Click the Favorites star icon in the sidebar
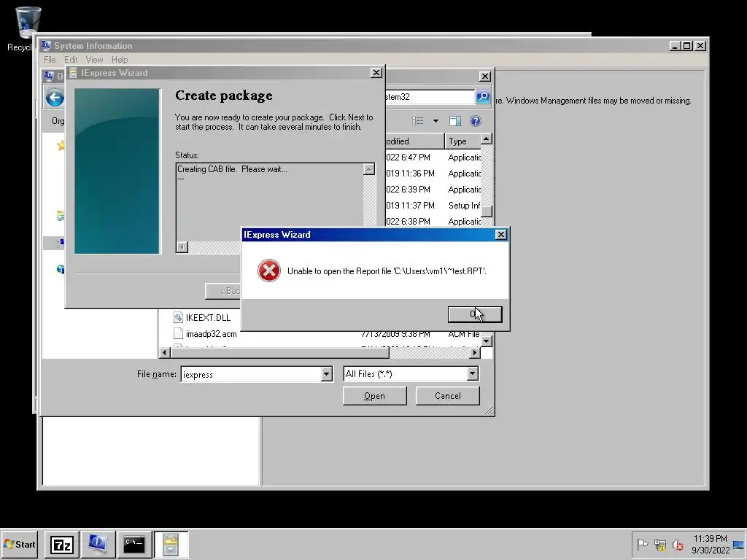Viewport: 747px width, 560px height. 61,145
